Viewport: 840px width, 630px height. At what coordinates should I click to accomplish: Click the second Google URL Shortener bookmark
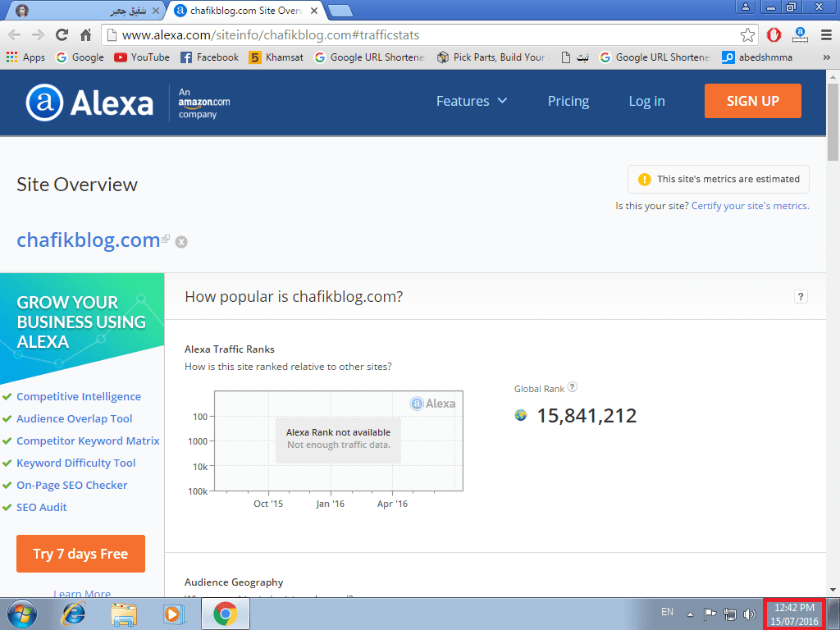(x=655, y=57)
